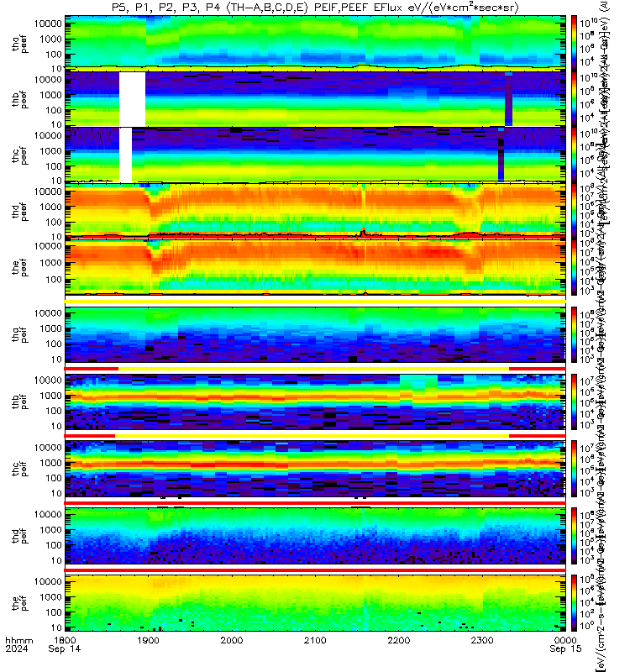Click the thb peif ion spectrogram
The width and height of the screenshot is (630, 672).
click(x=315, y=402)
